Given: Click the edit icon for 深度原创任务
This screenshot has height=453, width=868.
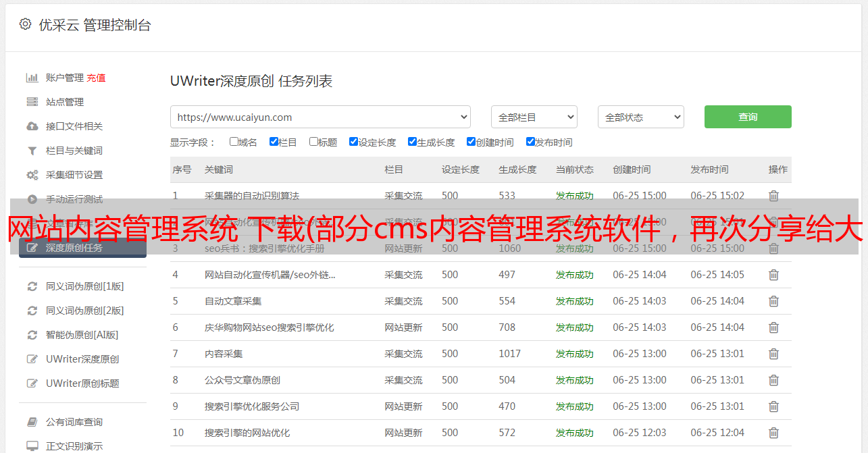Looking at the screenshot, I should point(32,248).
